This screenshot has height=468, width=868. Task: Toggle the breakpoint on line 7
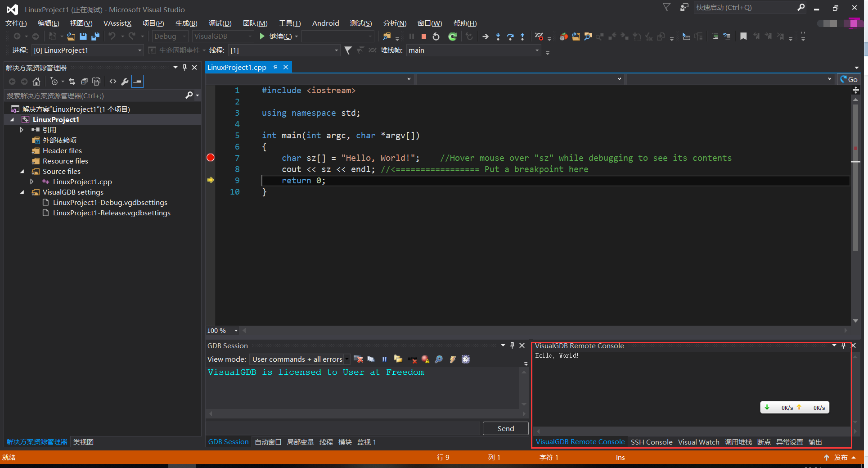click(x=210, y=158)
